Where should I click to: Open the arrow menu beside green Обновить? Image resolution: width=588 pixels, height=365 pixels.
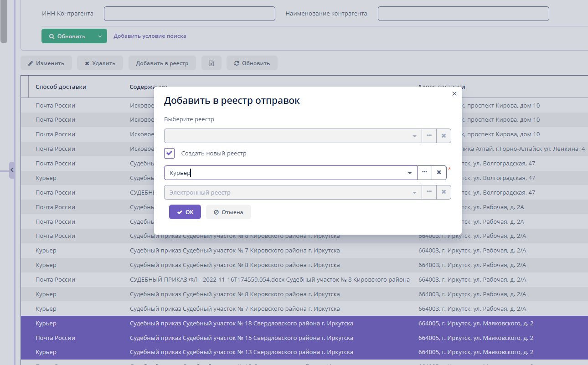point(100,36)
